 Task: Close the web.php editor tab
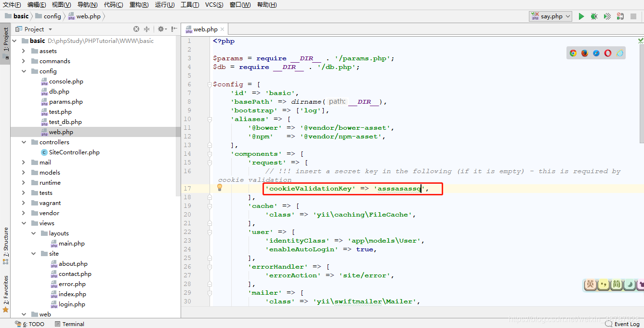(223, 29)
